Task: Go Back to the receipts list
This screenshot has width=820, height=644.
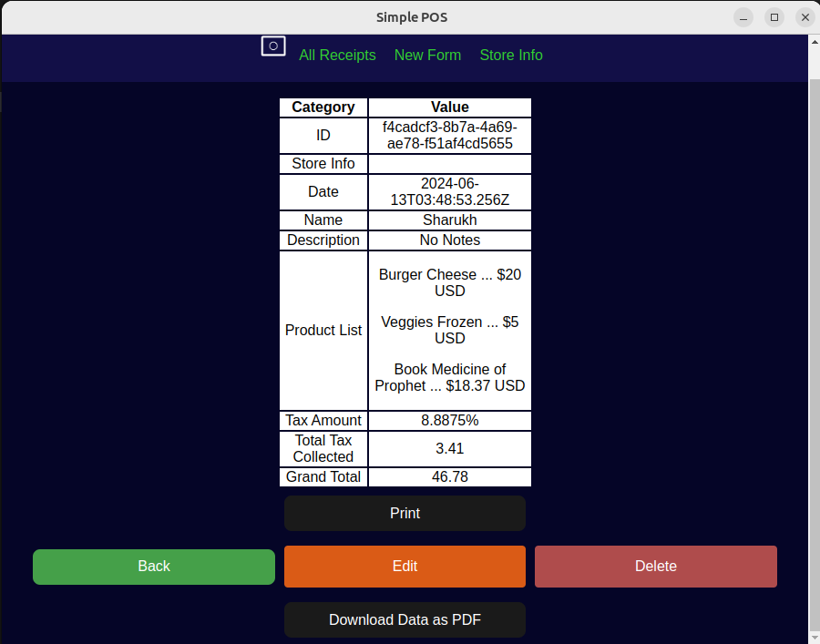Action: coord(153,566)
